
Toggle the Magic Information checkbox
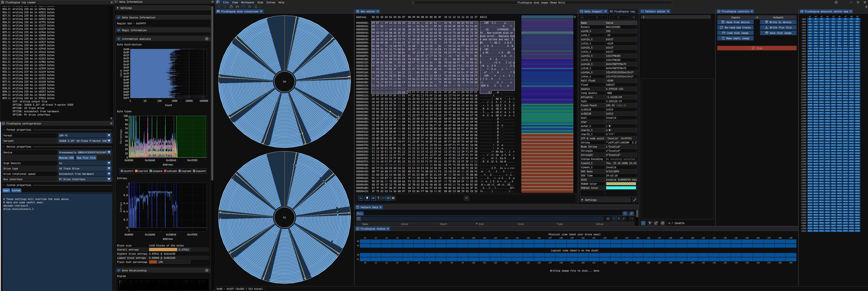119,30
